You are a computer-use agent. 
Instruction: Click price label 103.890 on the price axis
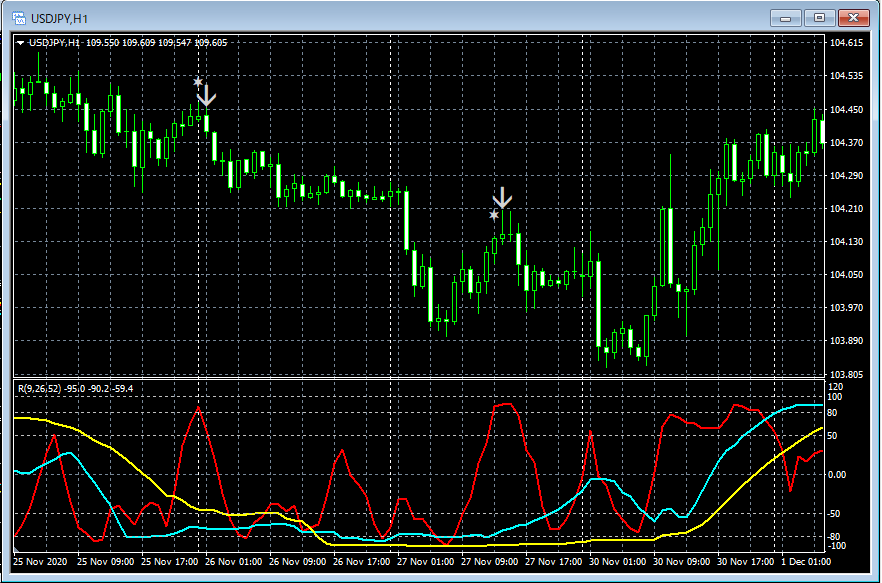click(847, 341)
